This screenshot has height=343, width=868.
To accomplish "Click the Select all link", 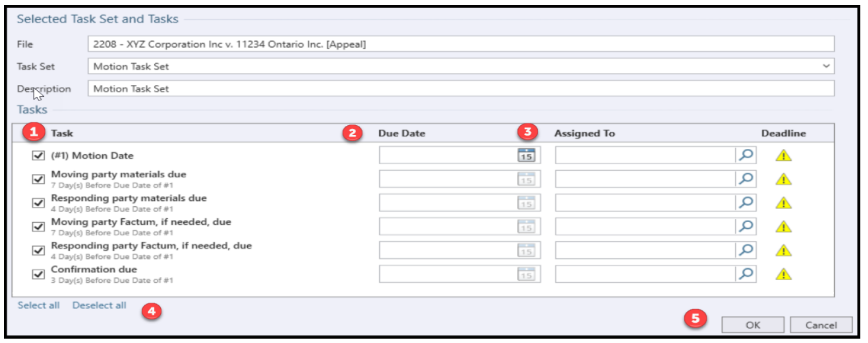I will pyautogui.click(x=38, y=305).
